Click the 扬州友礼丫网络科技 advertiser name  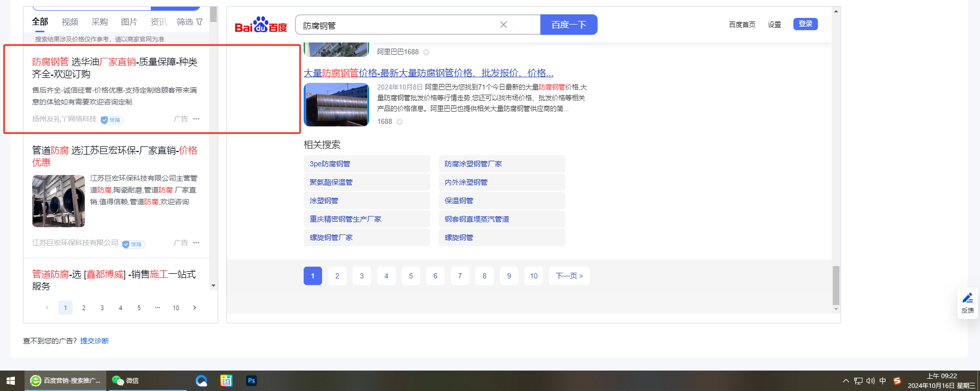point(64,119)
